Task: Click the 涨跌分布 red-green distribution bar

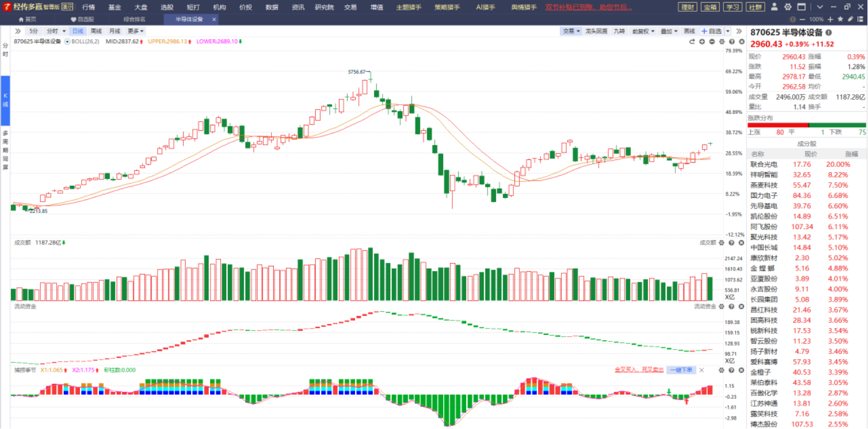Action: pyautogui.click(x=806, y=125)
